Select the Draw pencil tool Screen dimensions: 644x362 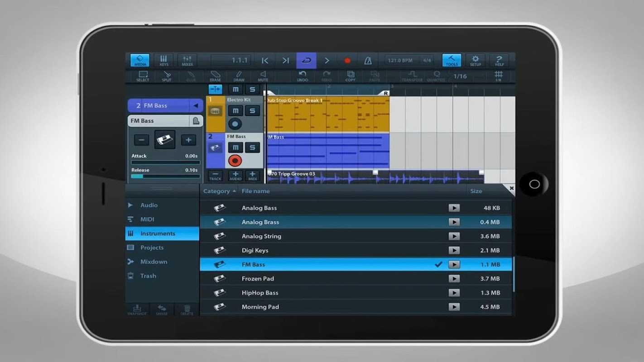point(239,76)
